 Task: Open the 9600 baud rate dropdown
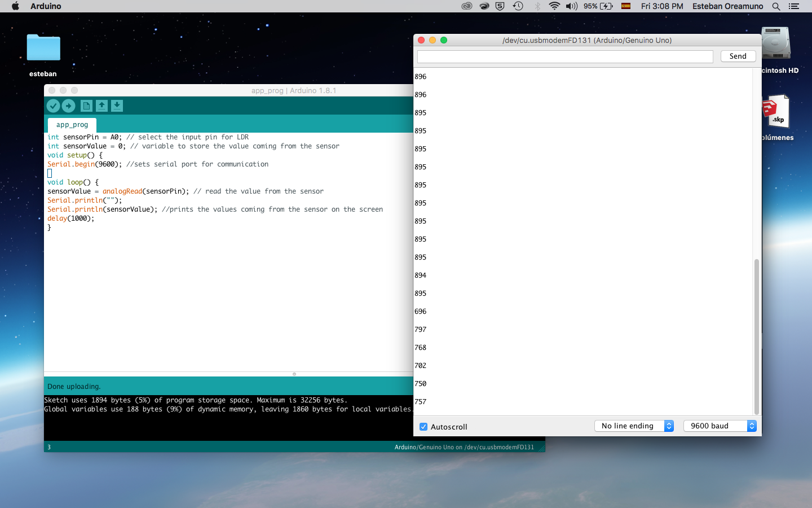(x=720, y=426)
